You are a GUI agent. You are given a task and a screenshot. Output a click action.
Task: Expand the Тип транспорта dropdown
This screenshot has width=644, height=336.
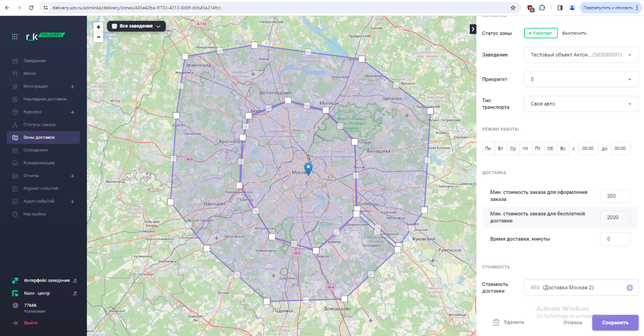tap(581, 104)
